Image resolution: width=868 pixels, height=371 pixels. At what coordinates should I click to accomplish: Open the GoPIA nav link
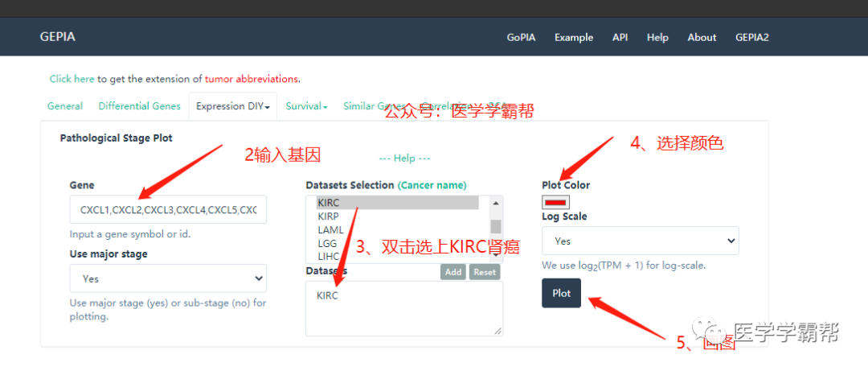pos(521,38)
